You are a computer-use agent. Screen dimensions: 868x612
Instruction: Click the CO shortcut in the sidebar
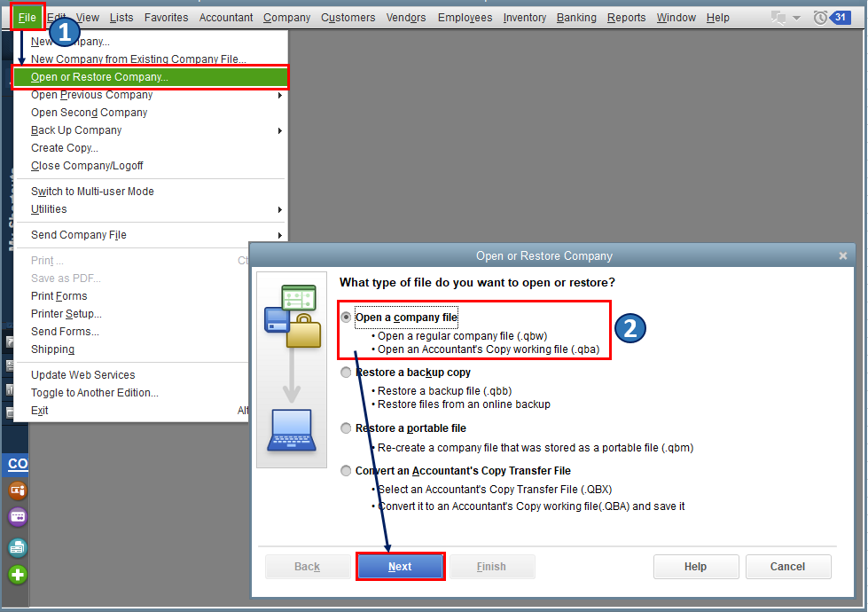tap(17, 464)
